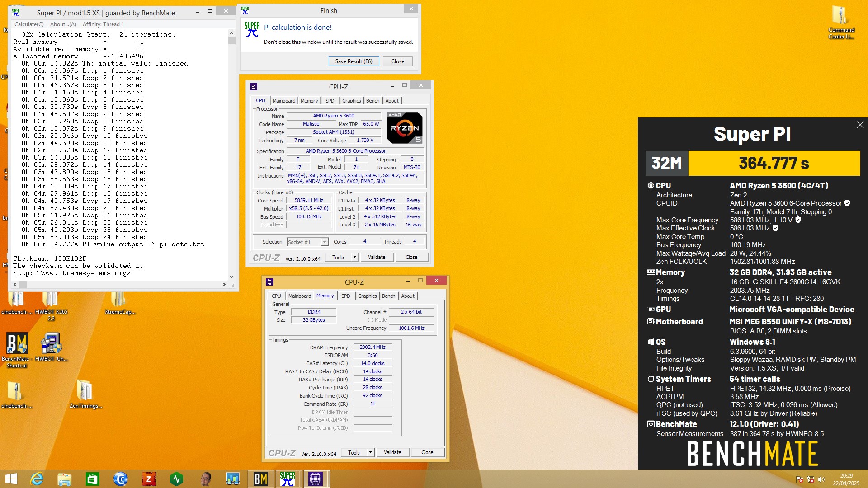
Task: Open About tab in lower CPU-Z
Action: pos(408,296)
